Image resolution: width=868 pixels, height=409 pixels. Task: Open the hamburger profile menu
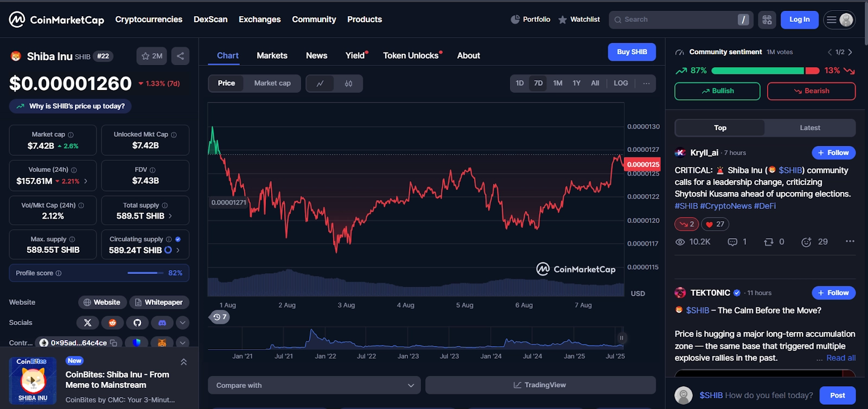point(839,20)
